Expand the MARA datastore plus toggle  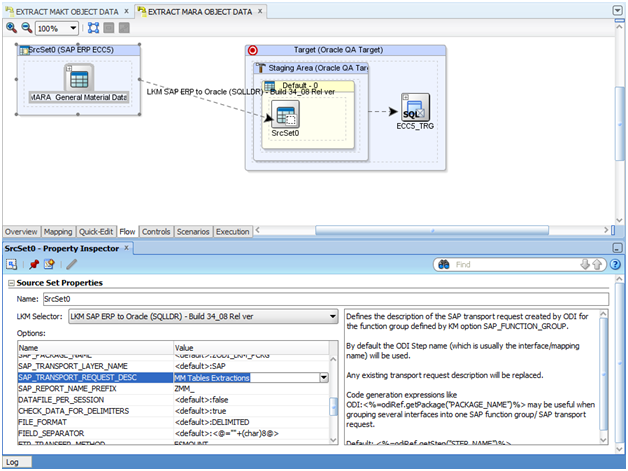68,68
